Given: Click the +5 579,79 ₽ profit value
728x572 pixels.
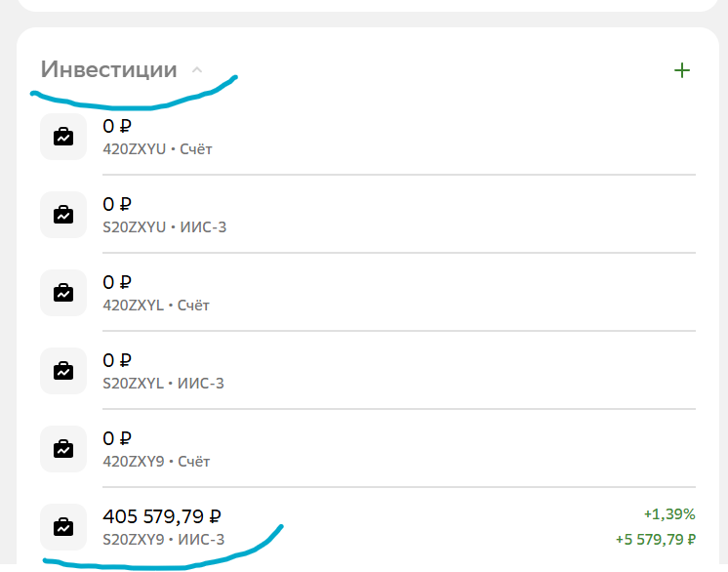Looking at the screenshot, I should coord(655,539).
